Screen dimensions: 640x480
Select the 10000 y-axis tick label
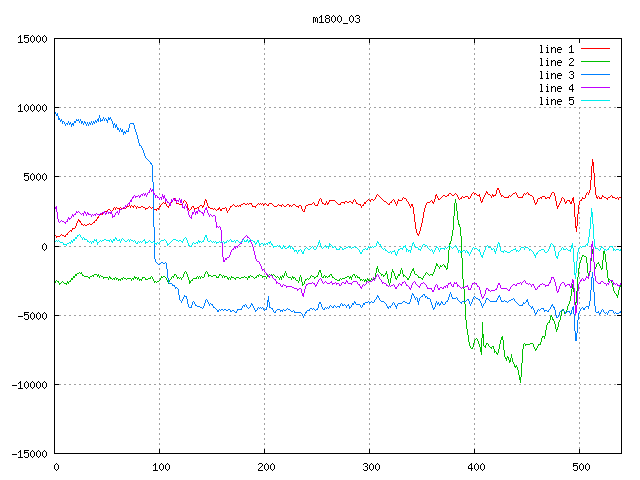(x=31, y=108)
